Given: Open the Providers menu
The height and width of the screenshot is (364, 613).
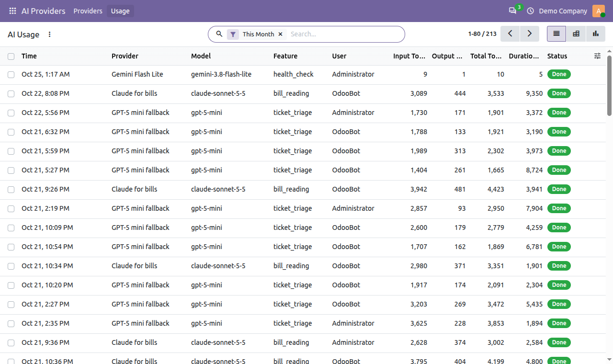Looking at the screenshot, I should click(88, 11).
